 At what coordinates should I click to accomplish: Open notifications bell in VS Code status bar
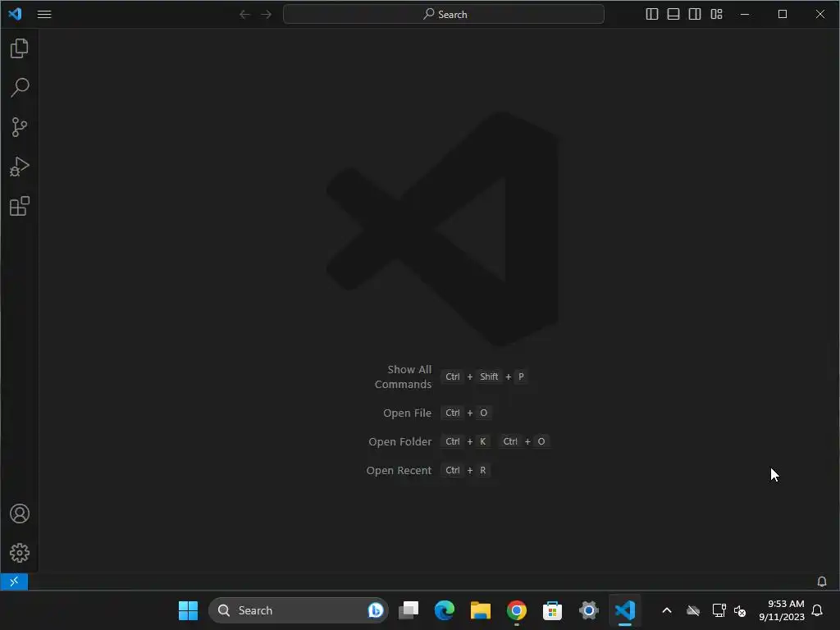[x=821, y=582]
